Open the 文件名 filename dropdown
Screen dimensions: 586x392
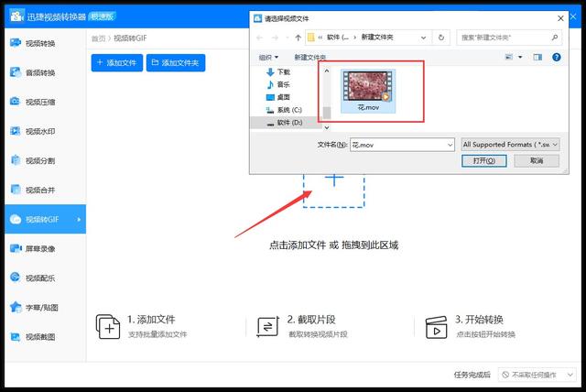point(449,145)
